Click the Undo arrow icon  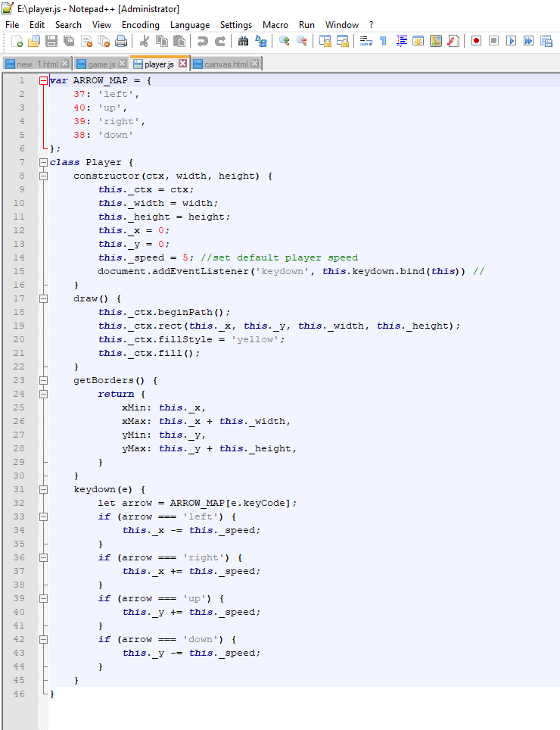click(203, 41)
